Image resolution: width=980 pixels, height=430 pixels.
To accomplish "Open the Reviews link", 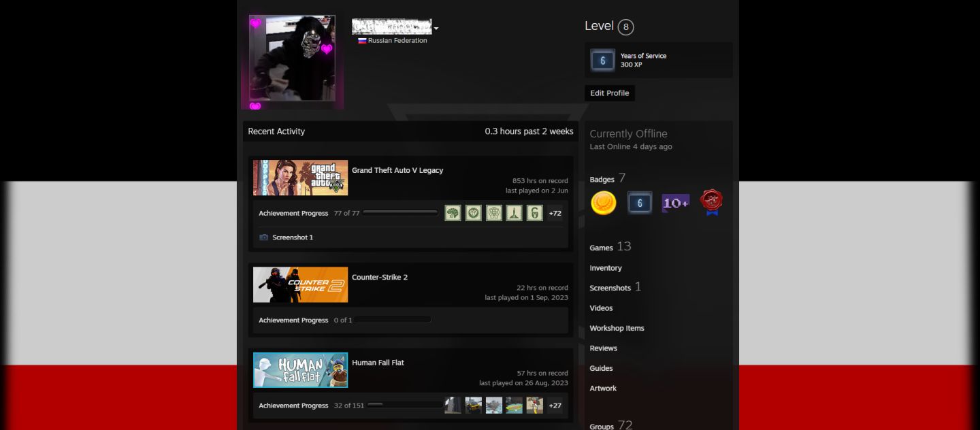I will pos(603,348).
